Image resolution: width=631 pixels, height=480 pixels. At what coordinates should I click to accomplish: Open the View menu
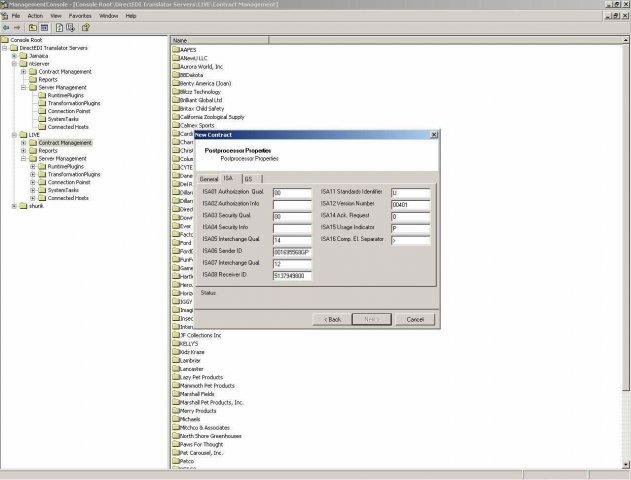[56, 16]
